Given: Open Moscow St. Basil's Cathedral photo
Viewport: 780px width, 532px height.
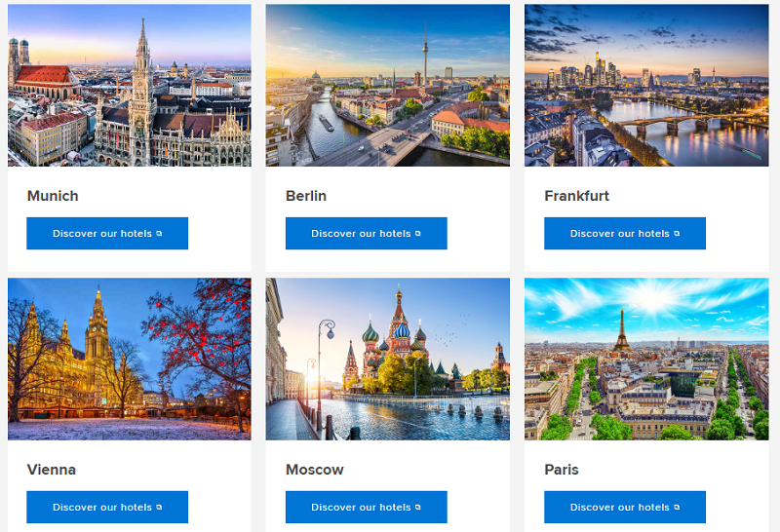Looking at the screenshot, I should pos(387,359).
